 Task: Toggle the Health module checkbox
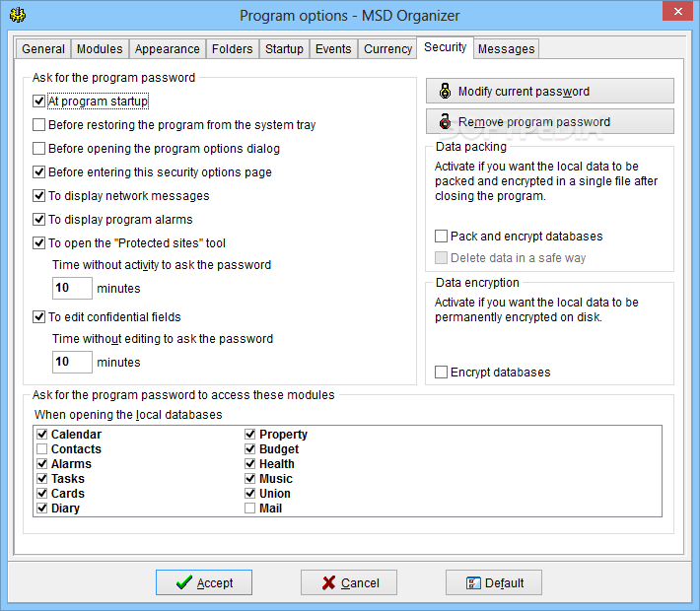[250, 464]
